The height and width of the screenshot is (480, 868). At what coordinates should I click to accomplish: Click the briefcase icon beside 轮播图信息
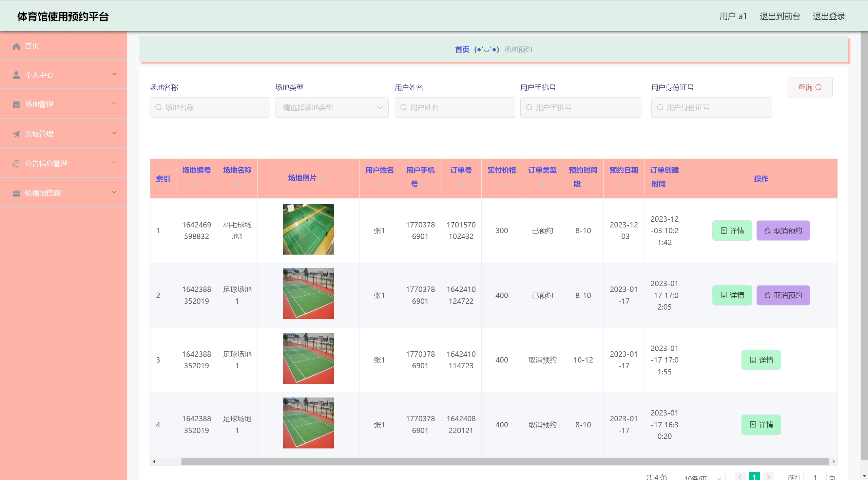click(16, 193)
